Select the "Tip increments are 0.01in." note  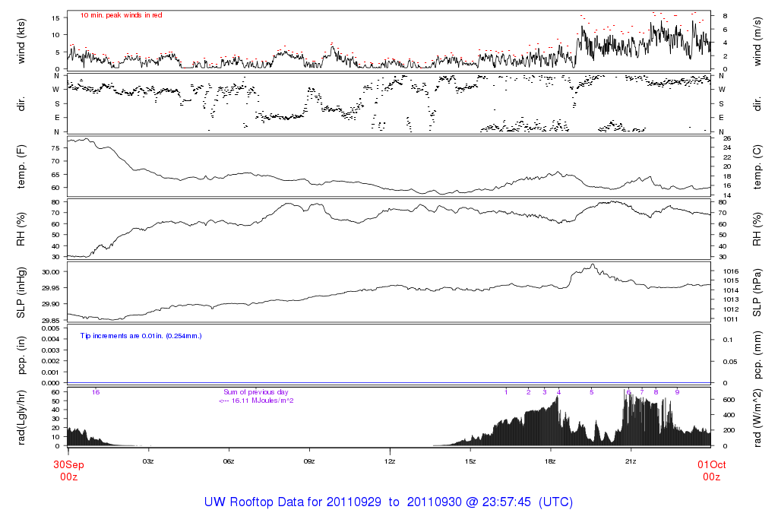tap(141, 335)
